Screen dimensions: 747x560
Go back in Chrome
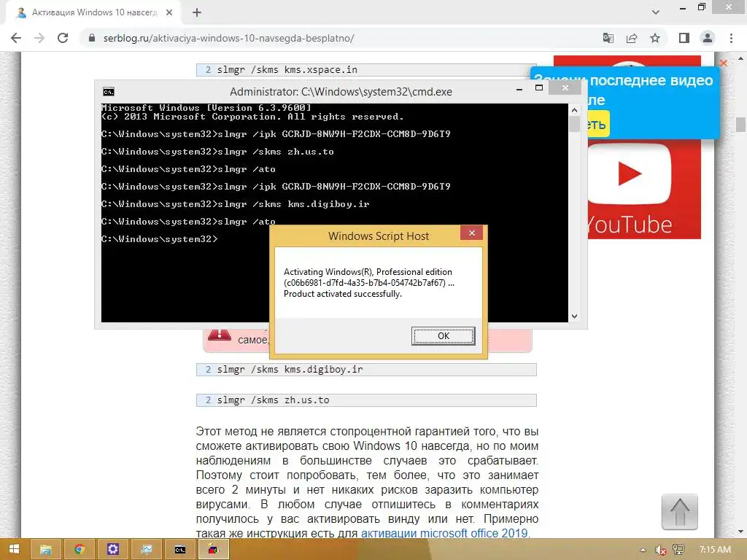[16, 38]
